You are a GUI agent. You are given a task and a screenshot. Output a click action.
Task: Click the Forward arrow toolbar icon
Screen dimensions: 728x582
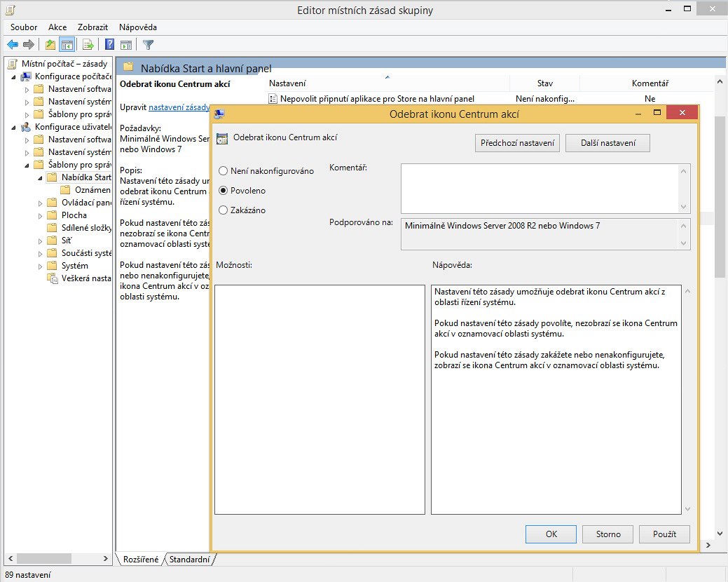(x=28, y=45)
